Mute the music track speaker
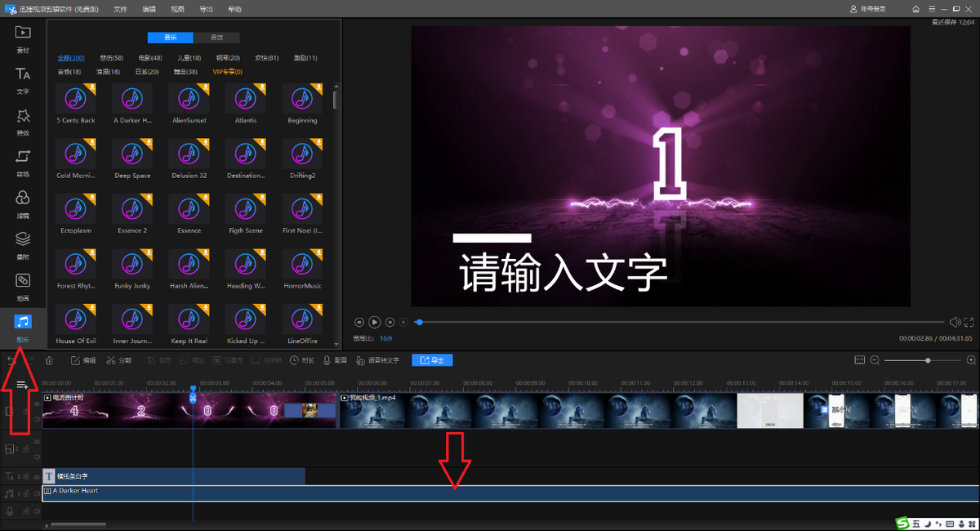980x531 pixels. pyautogui.click(x=37, y=493)
